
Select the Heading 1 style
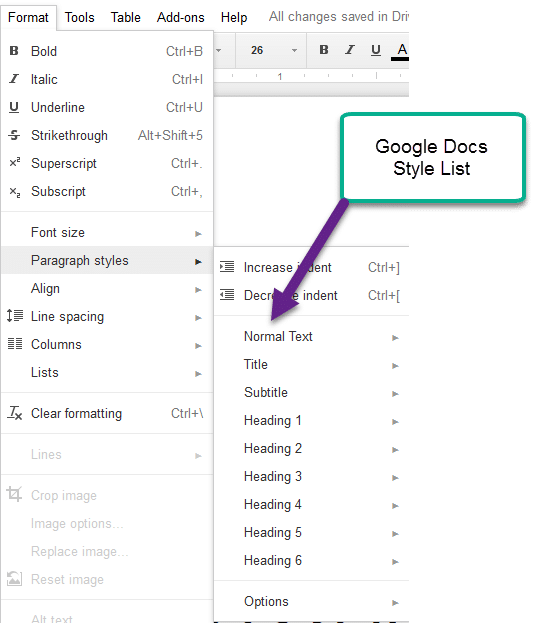coord(312,420)
